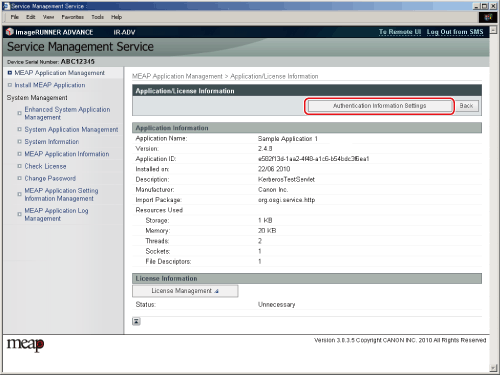The width and height of the screenshot is (500, 375).
Task: Click the Back button
Action: 466,106
